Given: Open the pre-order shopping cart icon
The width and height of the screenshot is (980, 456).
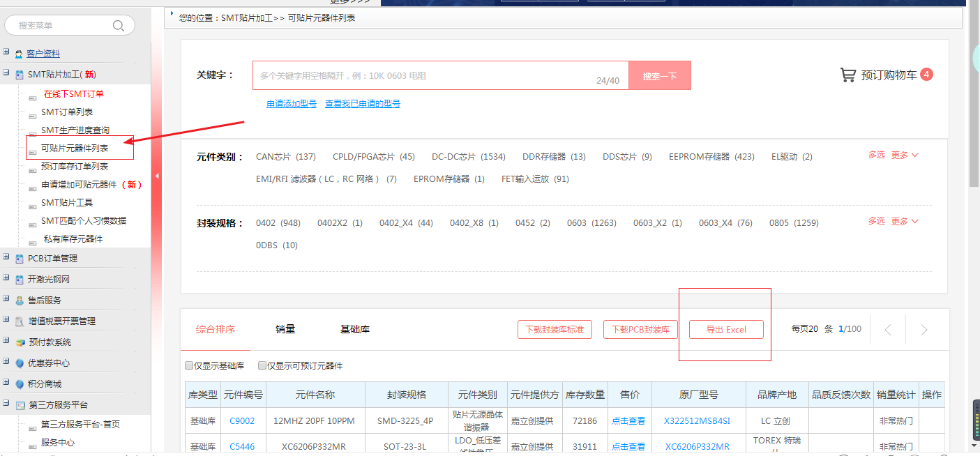Looking at the screenshot, I should pos(847,75).
